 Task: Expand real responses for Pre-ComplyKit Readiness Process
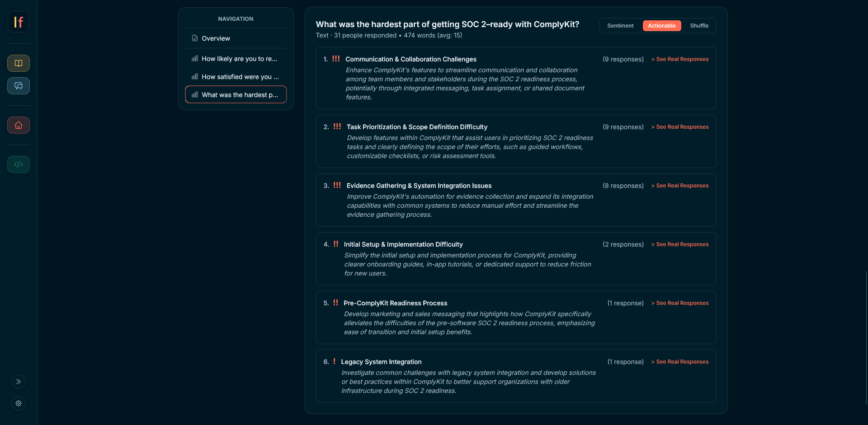click(x=680, y=303)
